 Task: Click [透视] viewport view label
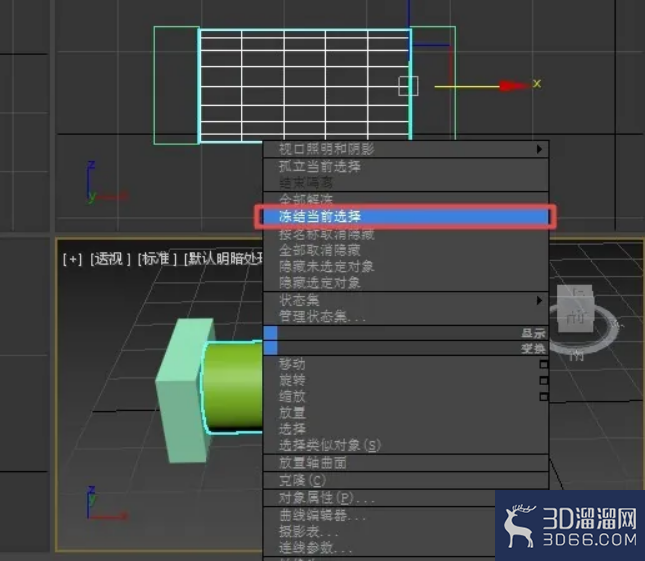(x=110, y=259)
